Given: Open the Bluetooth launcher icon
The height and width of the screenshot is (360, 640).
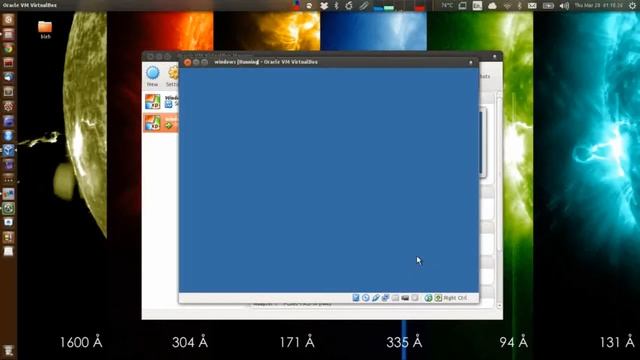Looking at the screenshot, I should [x=8, y=136].
